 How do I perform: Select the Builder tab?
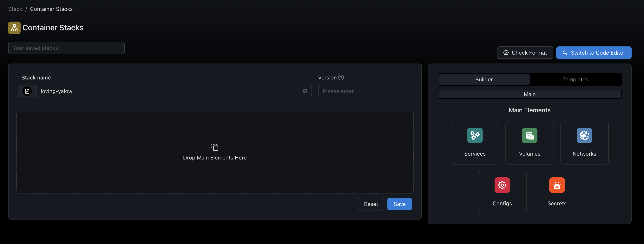(484, 80)
